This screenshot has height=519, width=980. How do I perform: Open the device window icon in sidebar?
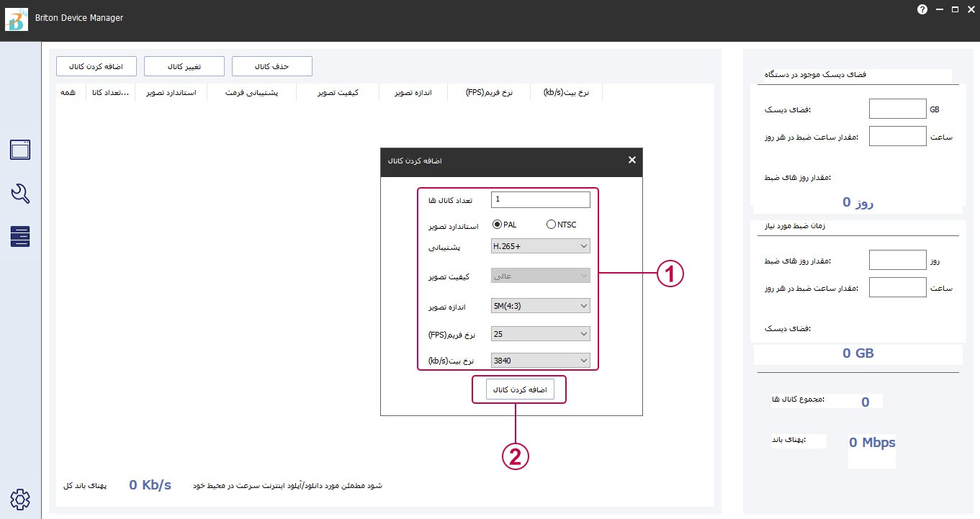point(20,150)
